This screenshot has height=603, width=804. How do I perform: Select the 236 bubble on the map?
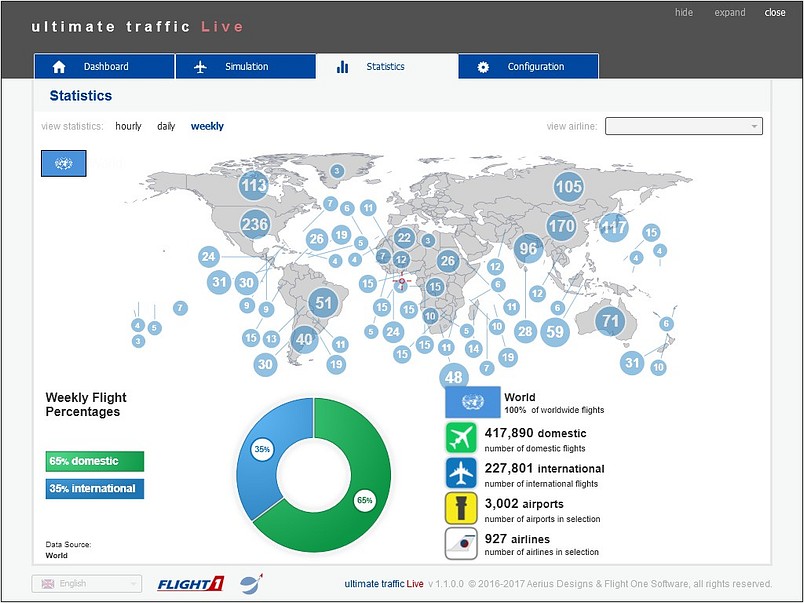(255, 224)
